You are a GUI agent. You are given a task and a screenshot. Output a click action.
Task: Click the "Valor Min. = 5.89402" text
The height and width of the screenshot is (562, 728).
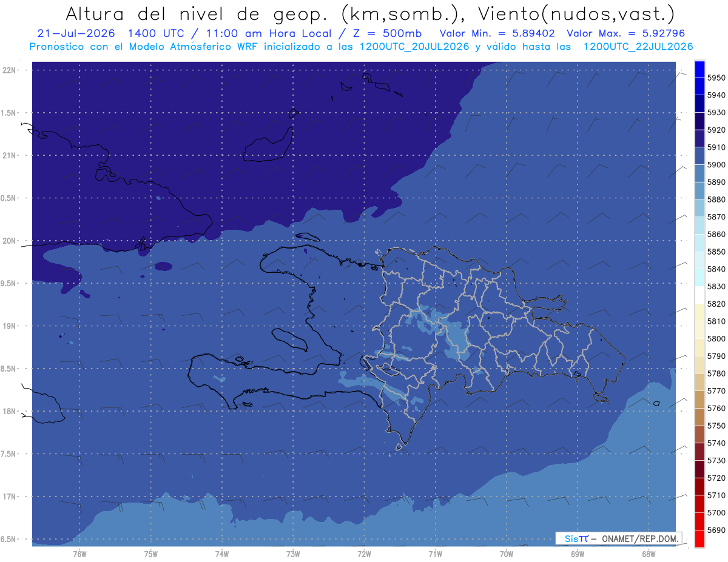(x=497, y=34)
